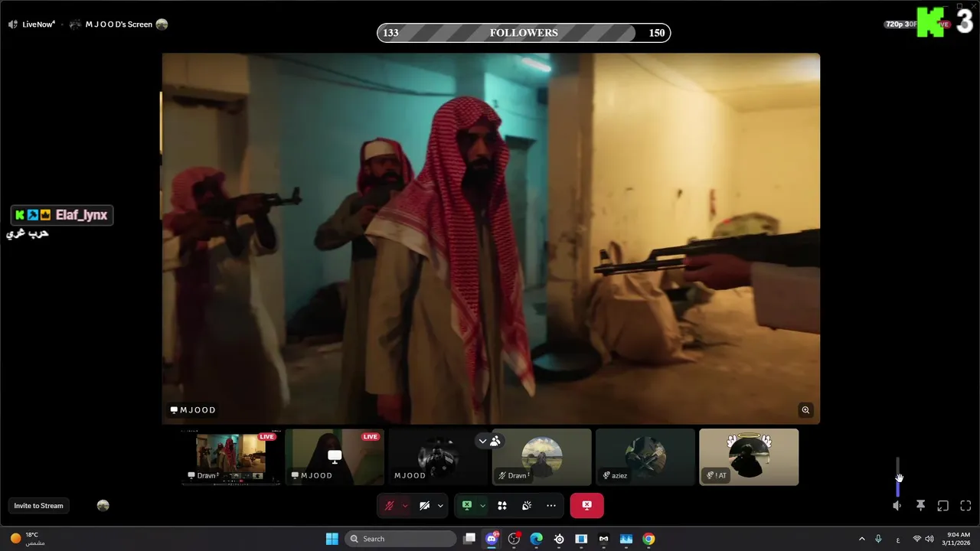Select aziez participant tile
This screenshot has width=980, height=551.
coord(645,457)
